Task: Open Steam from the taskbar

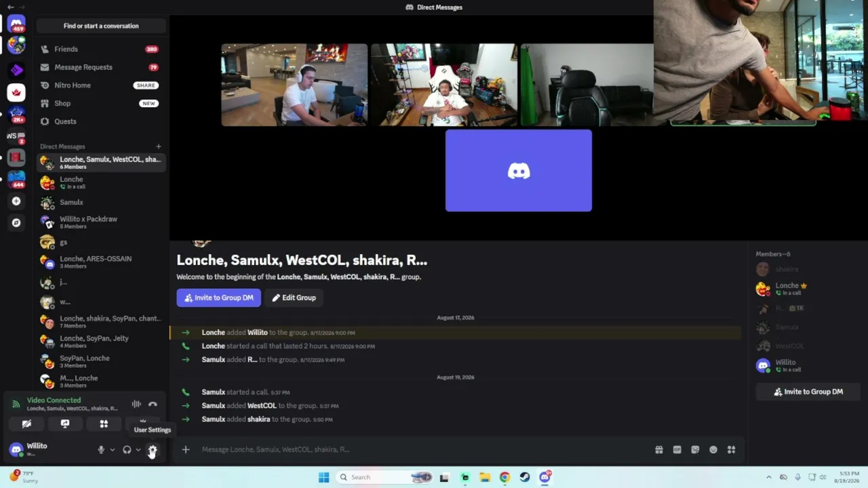Action: (525, 477)
